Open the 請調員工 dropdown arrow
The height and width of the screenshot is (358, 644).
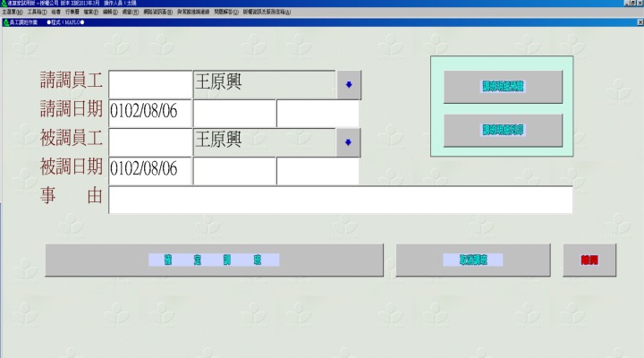coord(348,84)
